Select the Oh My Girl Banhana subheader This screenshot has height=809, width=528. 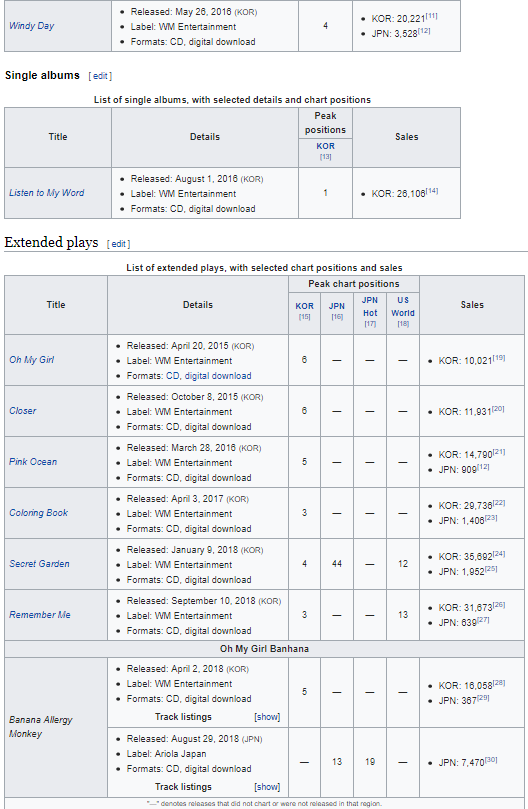(264, 649)
